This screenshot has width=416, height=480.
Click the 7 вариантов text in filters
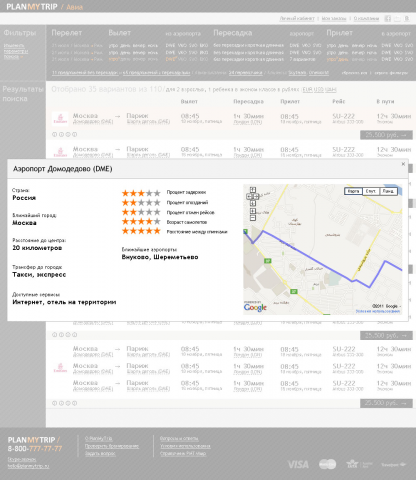pos(302,59)
